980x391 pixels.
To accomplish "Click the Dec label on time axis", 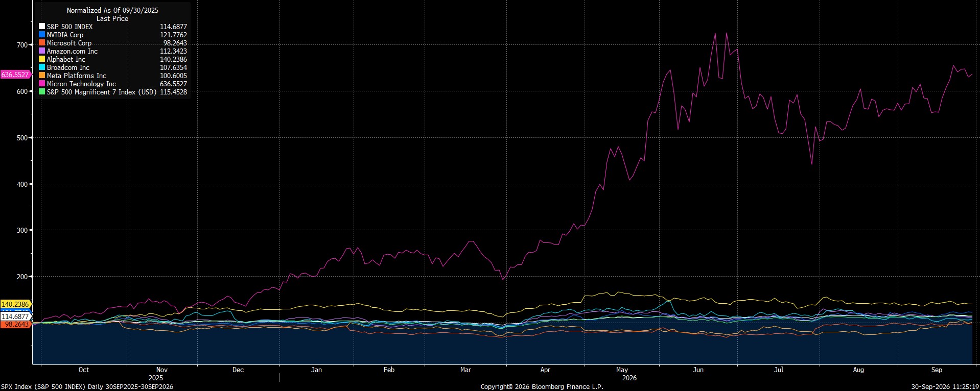I will point(238,370).
